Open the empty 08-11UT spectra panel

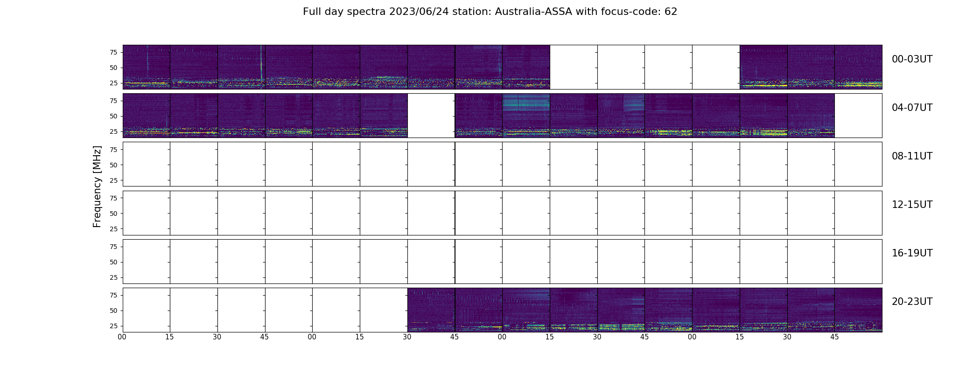502,164
